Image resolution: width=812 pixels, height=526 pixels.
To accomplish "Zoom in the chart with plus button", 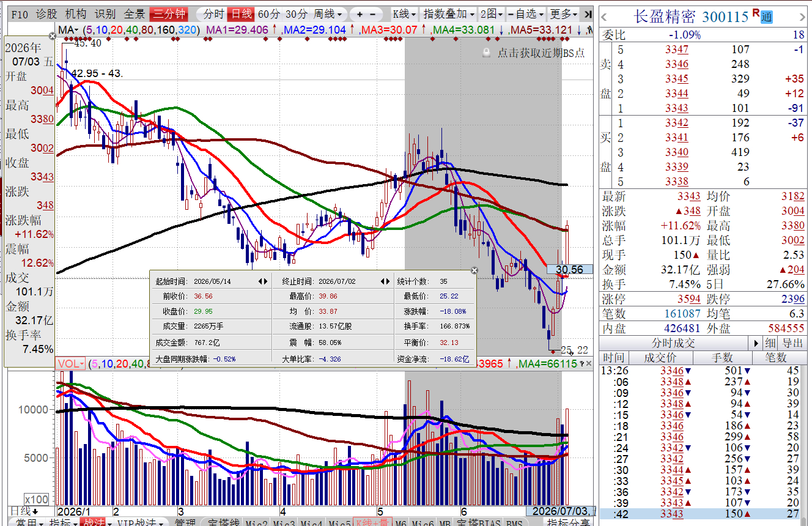I will tap(360, 14).
